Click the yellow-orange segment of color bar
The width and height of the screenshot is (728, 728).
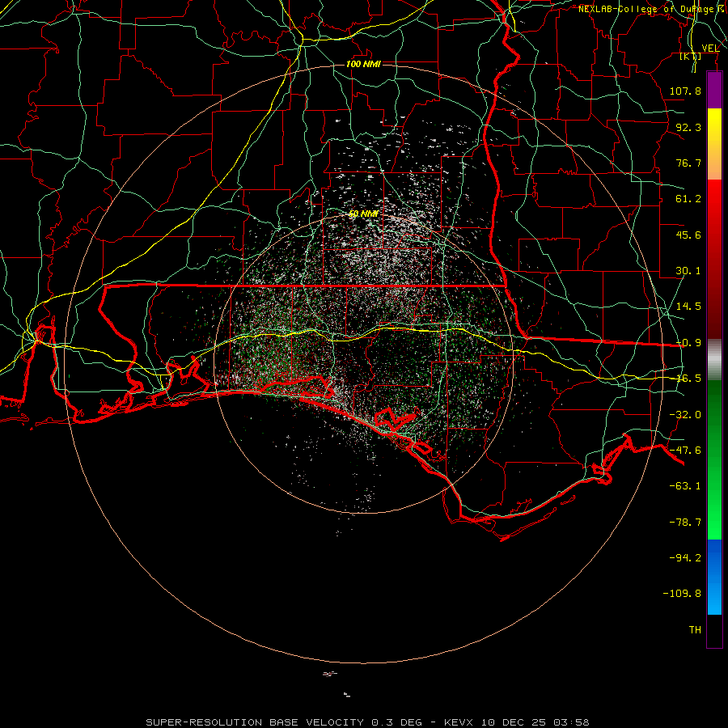[x=714, y=144]
